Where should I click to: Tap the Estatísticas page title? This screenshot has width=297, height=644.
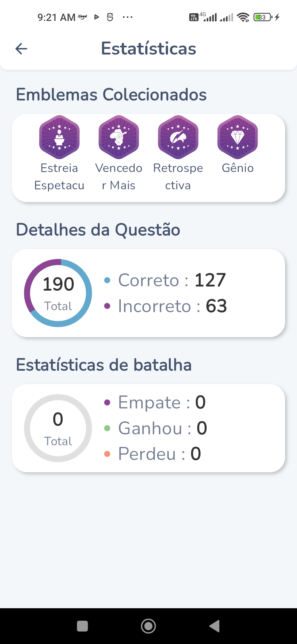click(148, 48)
